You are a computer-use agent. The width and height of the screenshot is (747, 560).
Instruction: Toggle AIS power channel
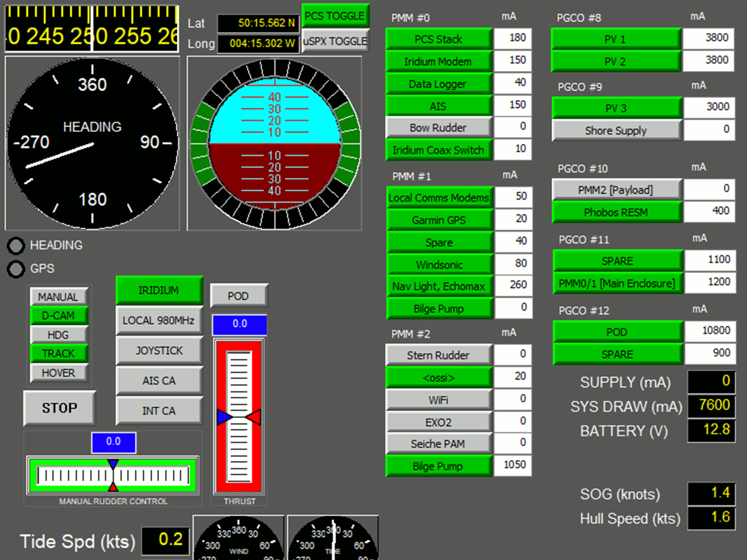tap(439, 106)
